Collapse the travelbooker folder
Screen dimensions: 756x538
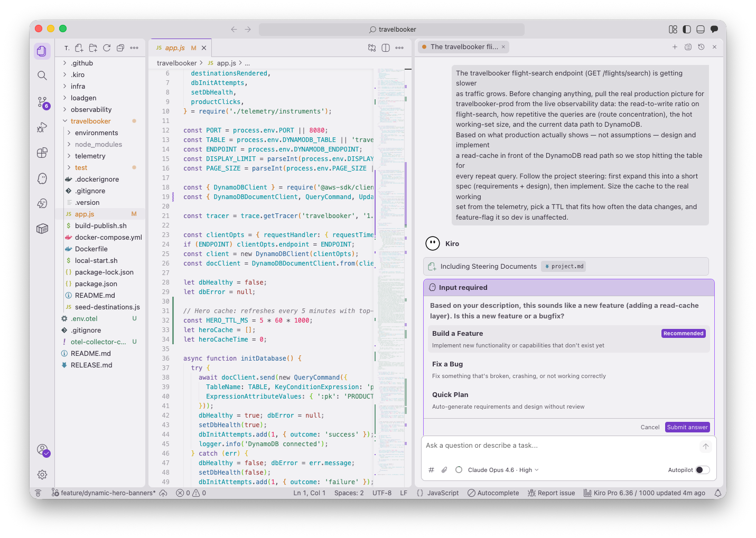click(100, 121)
